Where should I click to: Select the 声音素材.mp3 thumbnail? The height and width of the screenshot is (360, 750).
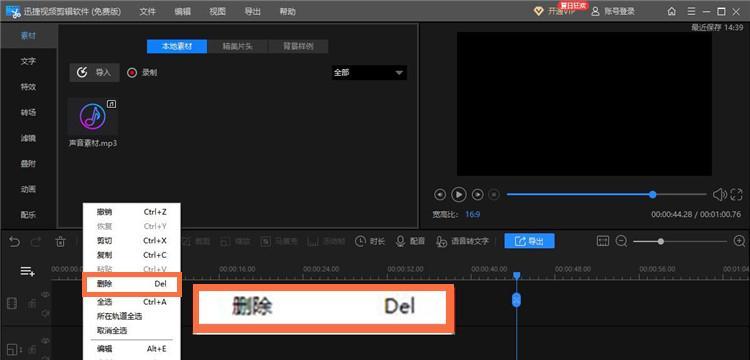click(93, 117)
